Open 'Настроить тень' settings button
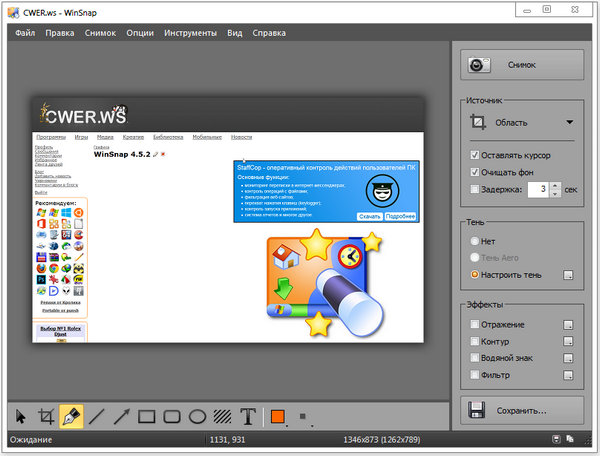This screenshot has width=600, height=456. coord(568,274)
